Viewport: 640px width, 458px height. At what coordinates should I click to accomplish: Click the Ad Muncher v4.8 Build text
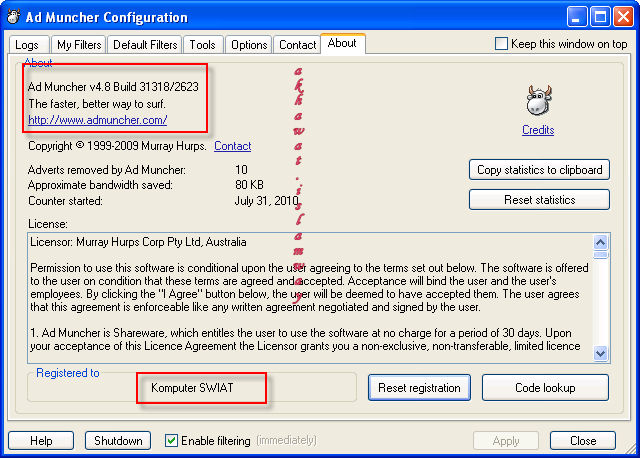click(x=113, y=87)
